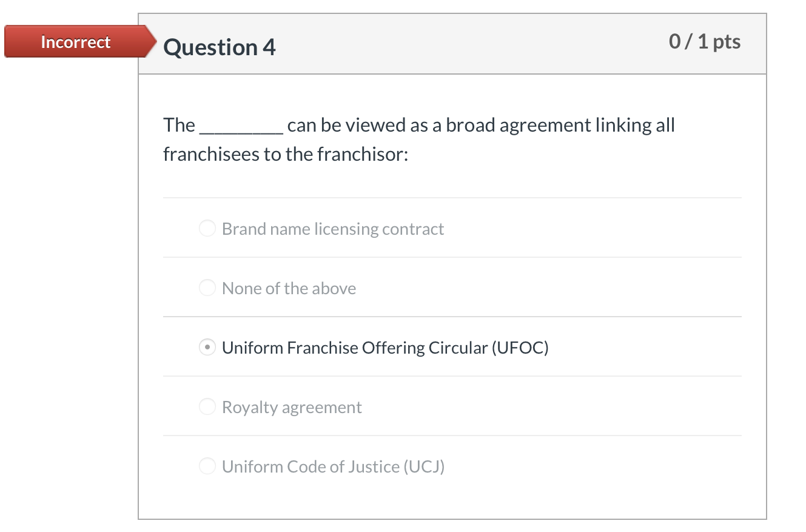Click the question text about franchise agreements
Screen dimensions: 806x532
coord(418,138)
